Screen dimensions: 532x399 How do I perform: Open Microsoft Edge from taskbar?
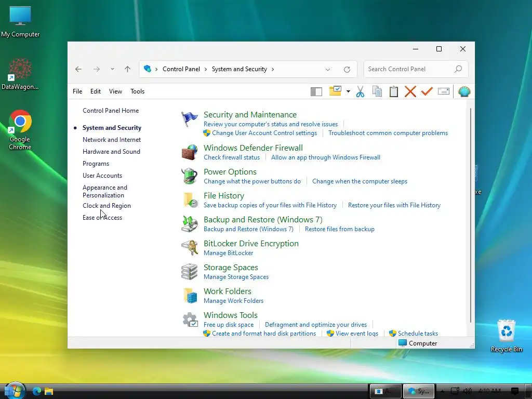coord(37,391)
